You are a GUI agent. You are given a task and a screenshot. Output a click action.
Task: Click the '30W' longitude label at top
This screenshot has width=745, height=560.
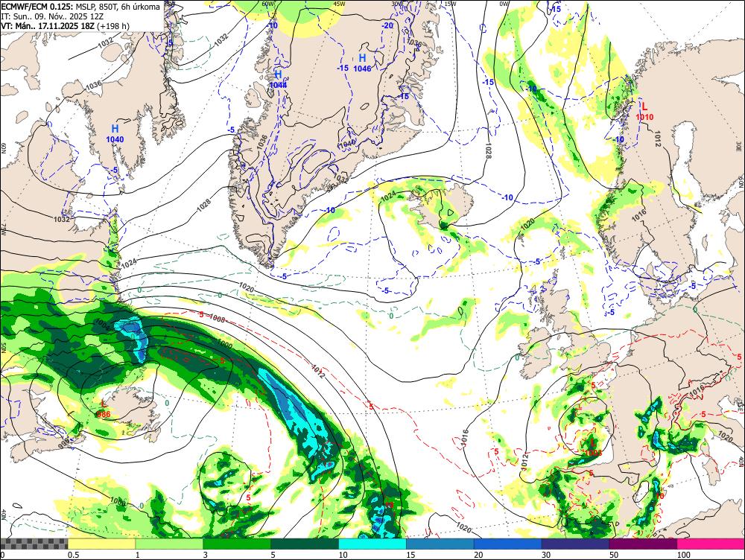click(397, 4)
